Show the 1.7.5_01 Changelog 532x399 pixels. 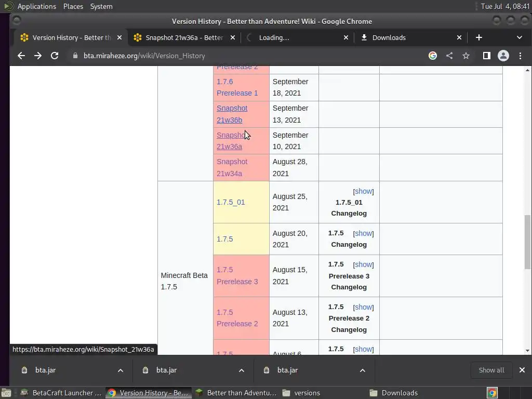pyautogui.click(x=363, y=191)
